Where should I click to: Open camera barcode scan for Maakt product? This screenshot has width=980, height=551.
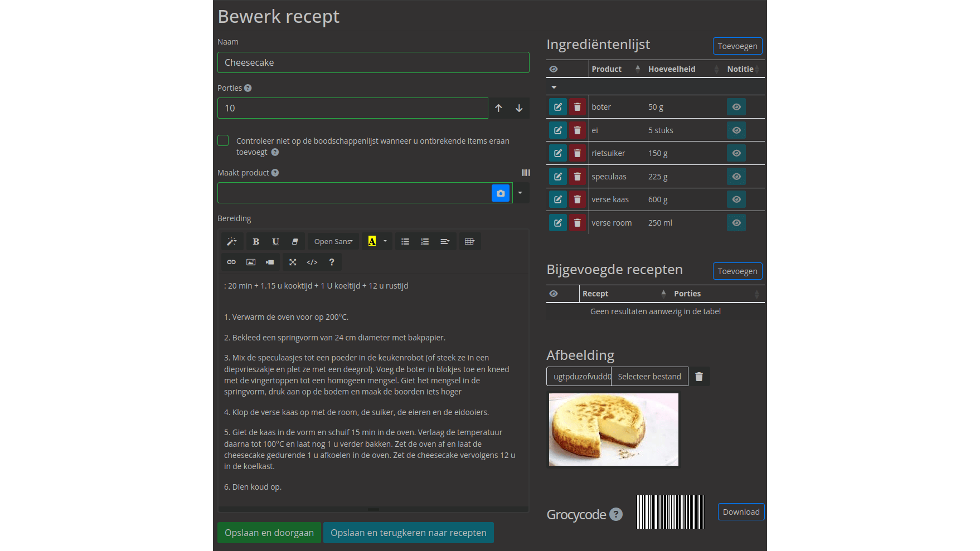click(x=501, y=193)
